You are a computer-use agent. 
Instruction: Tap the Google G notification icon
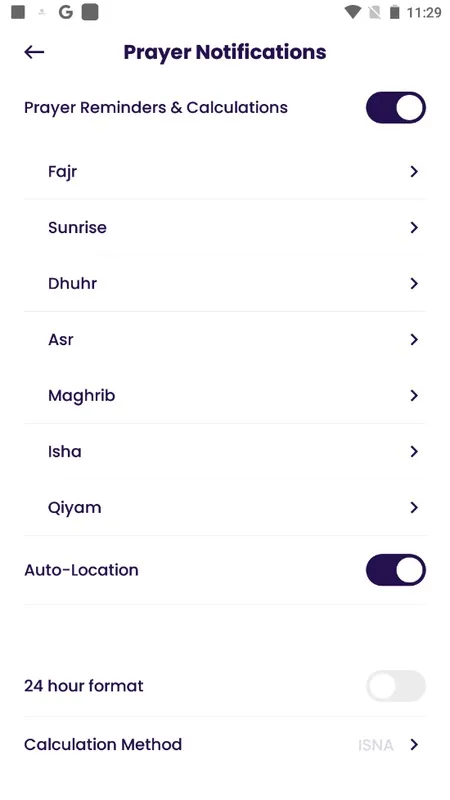[65, 12]
